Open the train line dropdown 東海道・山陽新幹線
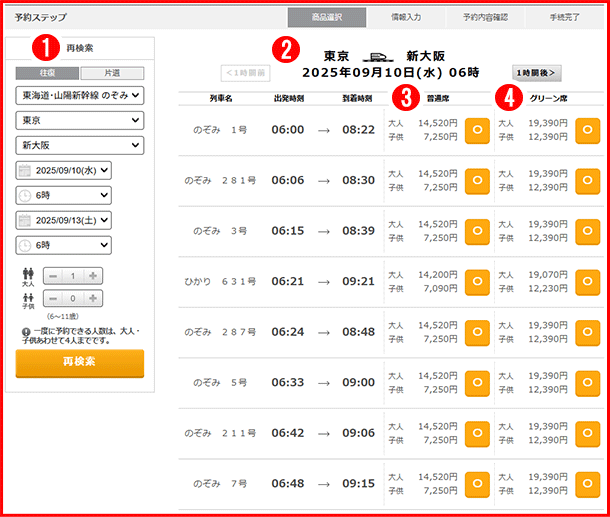610x517 pixels. pyautogui.click(x=79, y=95)
